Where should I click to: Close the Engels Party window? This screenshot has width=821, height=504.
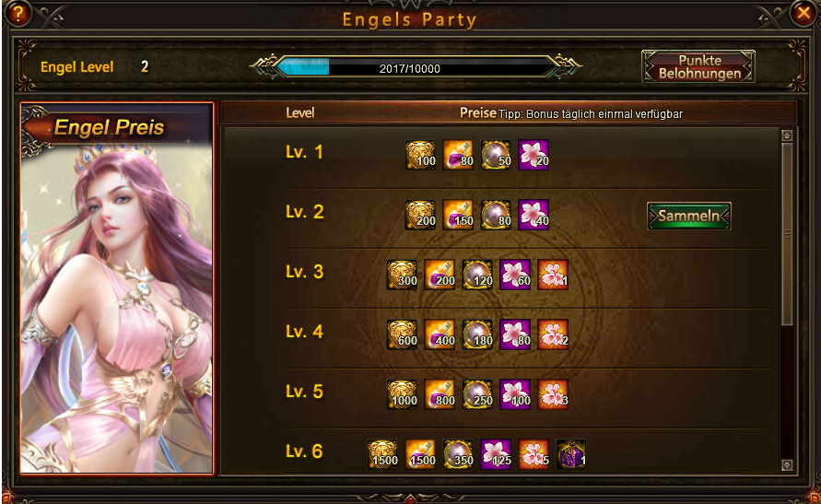pyautogui.click(x=803, y=13)
